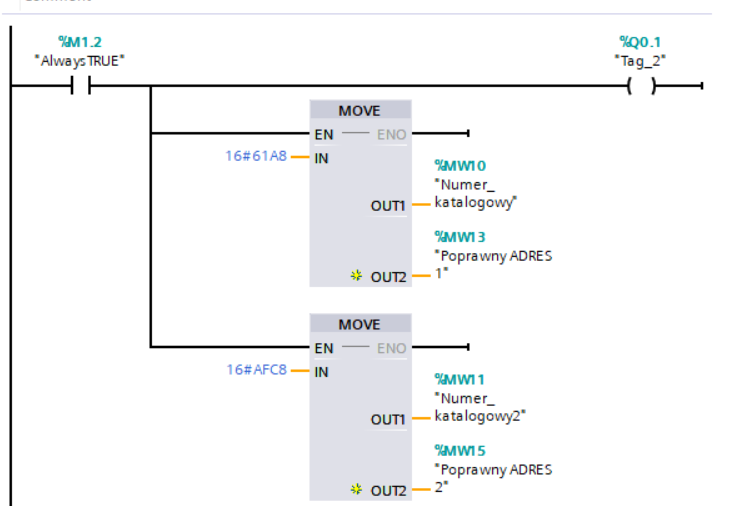Select the second MOVE block header
Screen dimensions: 742x506
(359, 325)
